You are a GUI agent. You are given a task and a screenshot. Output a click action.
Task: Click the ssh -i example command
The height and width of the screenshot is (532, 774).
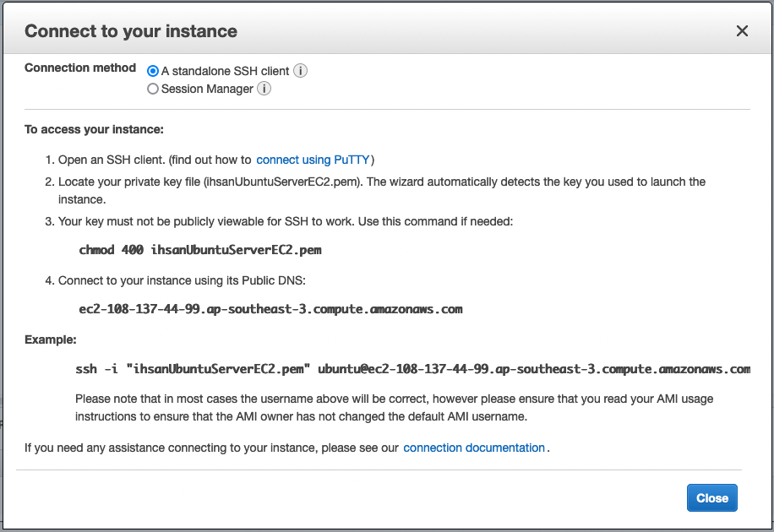click(x=412, y=369)
